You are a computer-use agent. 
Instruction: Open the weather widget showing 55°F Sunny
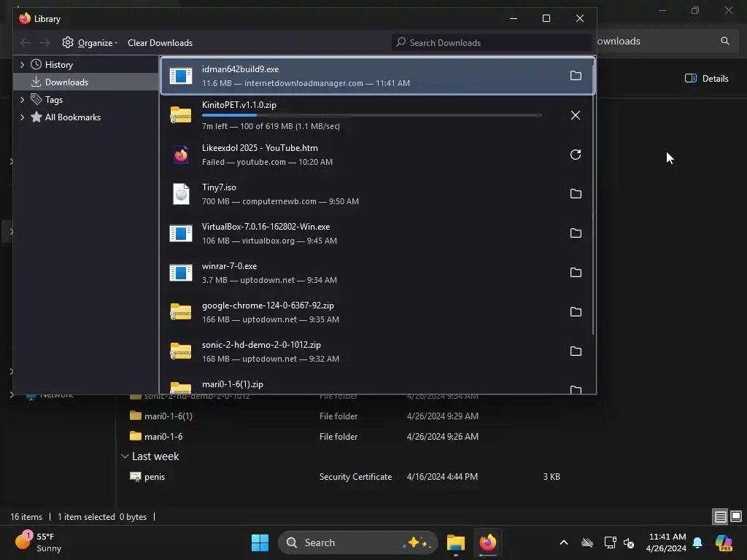click(38, 542)
